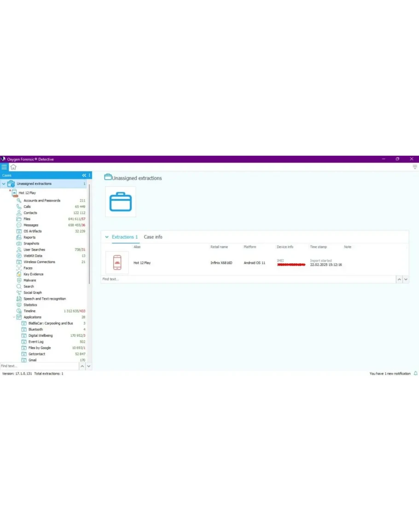Open the hamburger main menu
Viewport: 419px width, 532px height.
point(4,167)
